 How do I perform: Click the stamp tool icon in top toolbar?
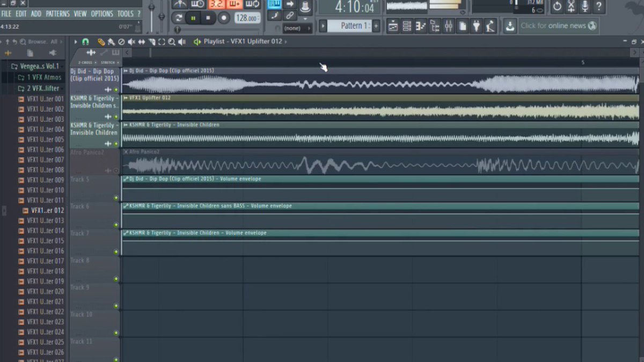305,6
